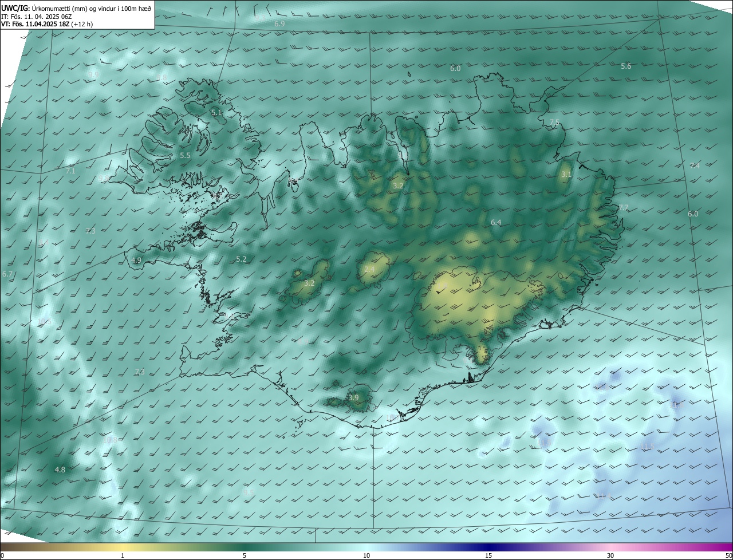Click the 6.4 value in the central highlands
The height and width of the screenshot is (560, 733).
click(x=496, y=222)
